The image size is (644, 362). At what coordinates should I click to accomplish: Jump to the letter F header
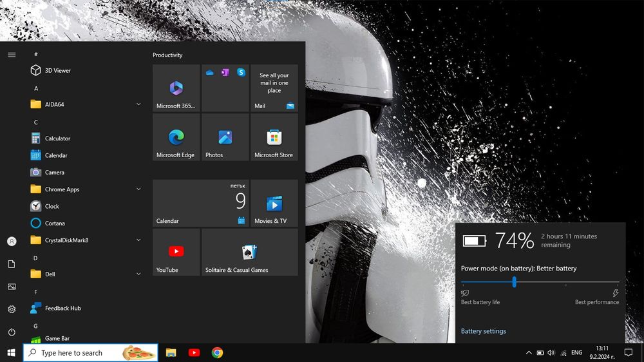point(35,292)
